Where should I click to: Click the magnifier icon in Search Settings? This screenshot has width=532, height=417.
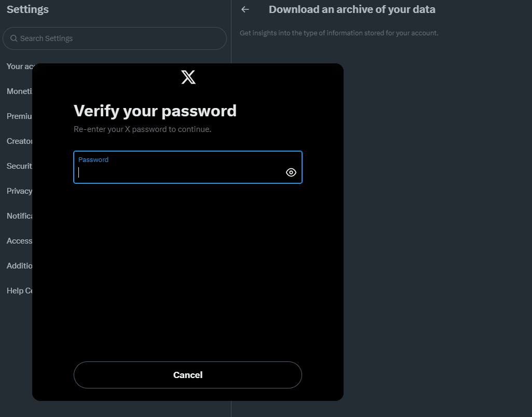[x=13, y=38]
